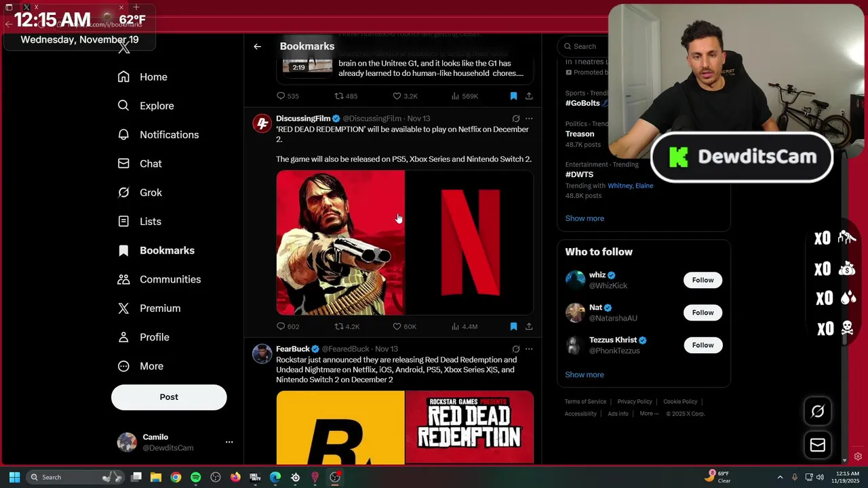
Task: Open Grok explain icon on FearBuck post
Action: 516,349
